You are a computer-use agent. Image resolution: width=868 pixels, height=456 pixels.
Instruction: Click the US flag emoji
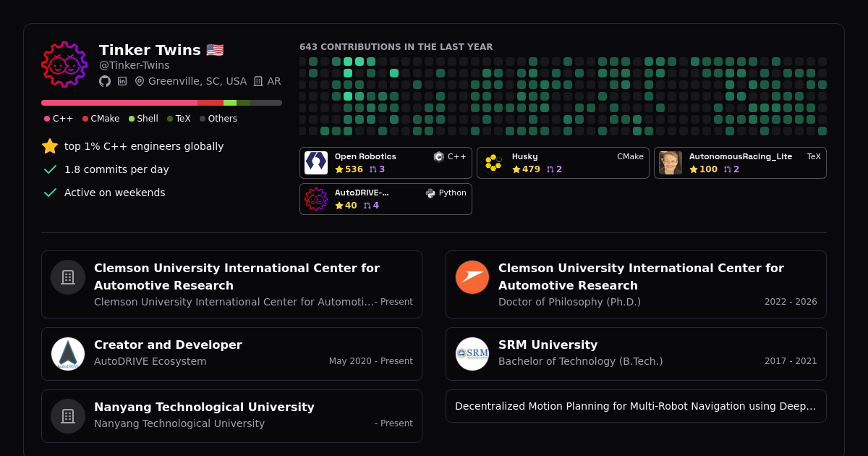coord(215,50)
